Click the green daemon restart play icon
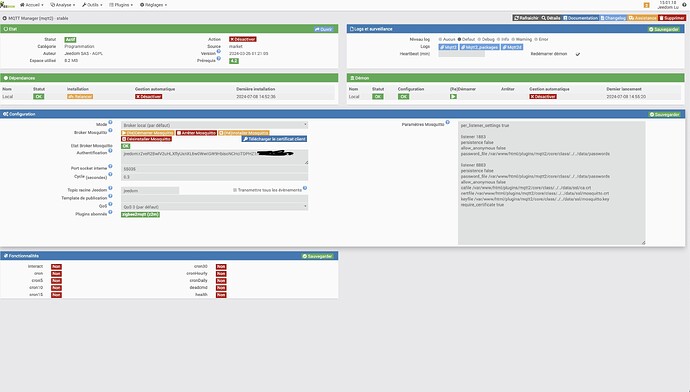Image resolution: width=690 pixels, height=392 pixels. pos(453,96)
